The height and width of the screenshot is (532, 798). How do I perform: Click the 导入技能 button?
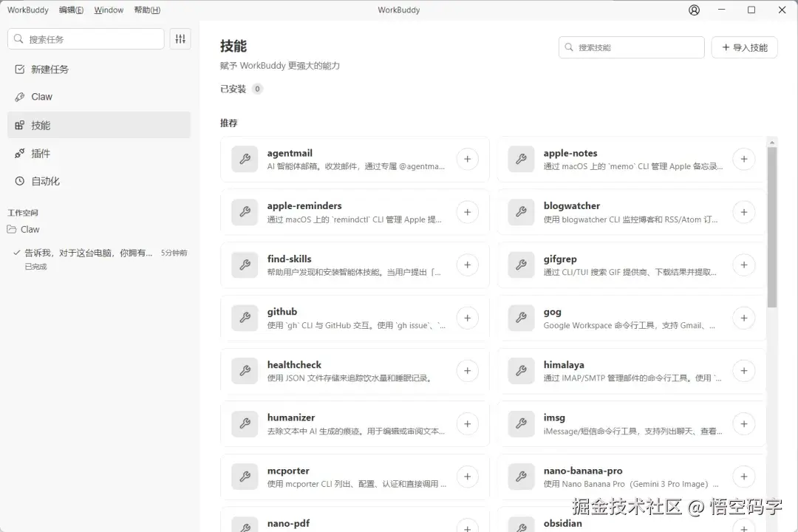[744, 47]
